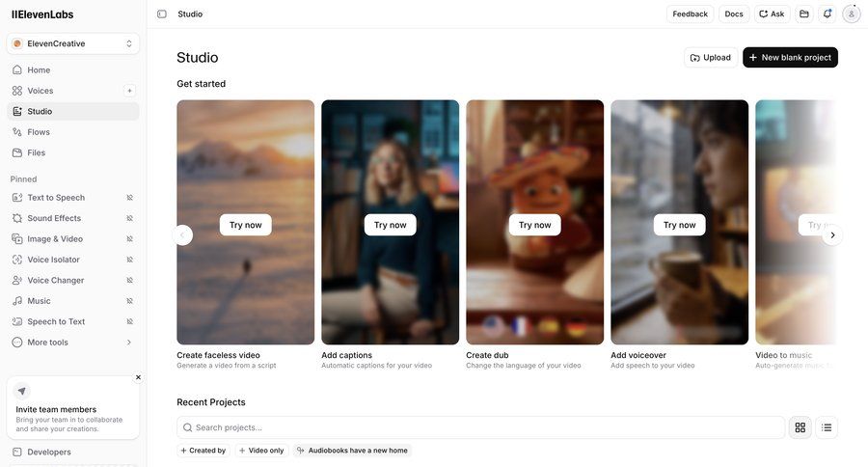This screenshot has height=467, width=868.
Task: Click the ElevenLabs logo
Action: pyautogui.click(x=42, y=14)
